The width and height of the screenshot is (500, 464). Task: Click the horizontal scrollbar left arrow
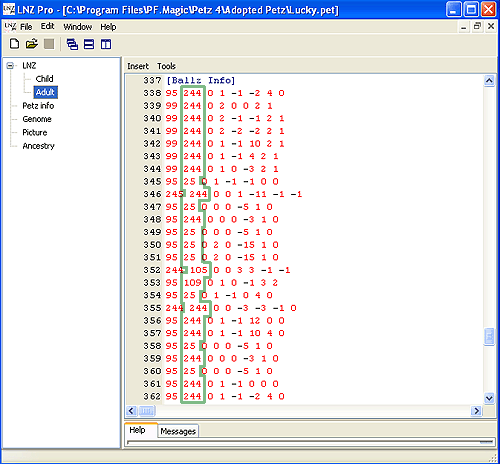point(131,411)
